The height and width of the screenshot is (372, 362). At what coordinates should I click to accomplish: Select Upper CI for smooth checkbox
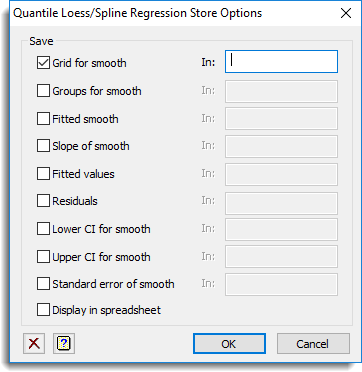[x=43, y=257]
